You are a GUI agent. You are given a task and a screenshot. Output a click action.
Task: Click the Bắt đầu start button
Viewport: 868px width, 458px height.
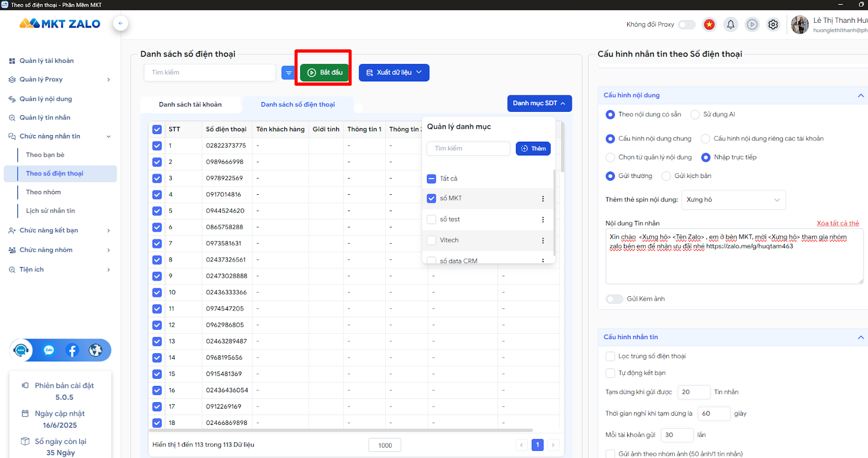[x=324, y=72]
